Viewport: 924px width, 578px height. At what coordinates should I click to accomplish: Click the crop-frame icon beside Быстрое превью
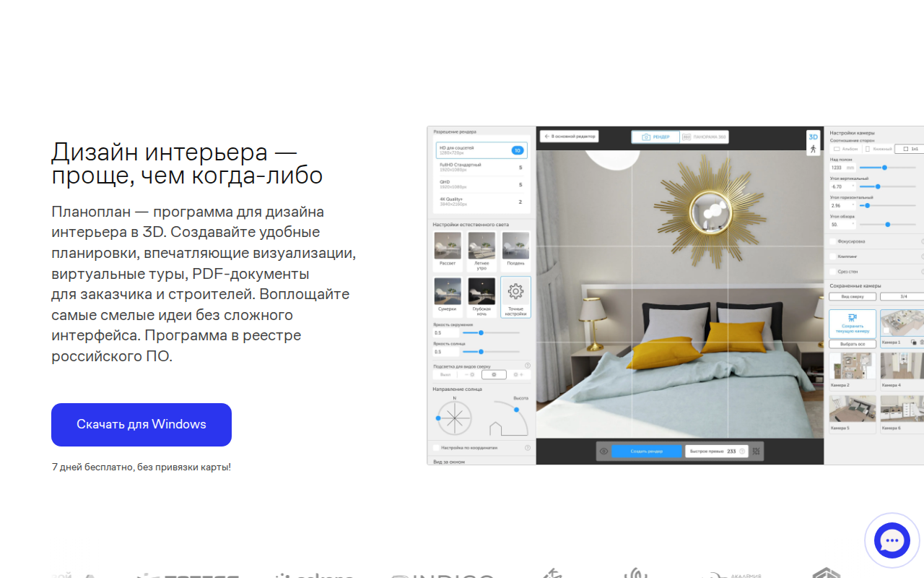click(x=756, y=451)
